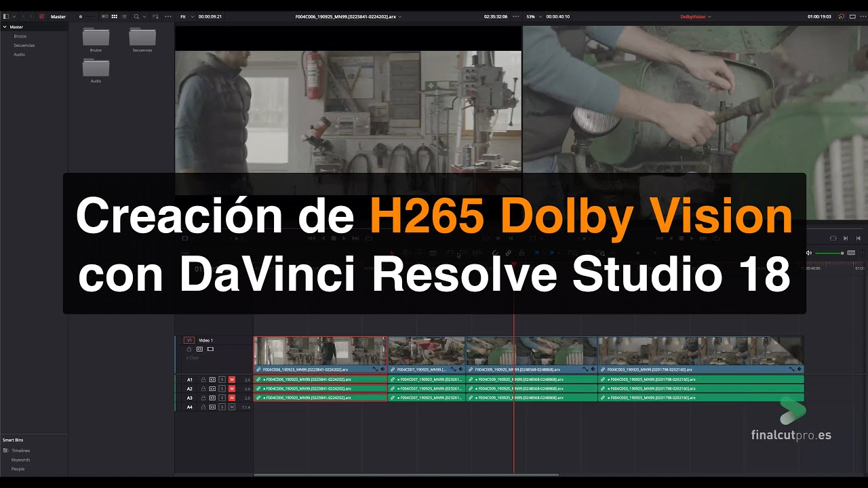Toggle auto track selector on Video 1
The image size is (868, 488).
199,349
